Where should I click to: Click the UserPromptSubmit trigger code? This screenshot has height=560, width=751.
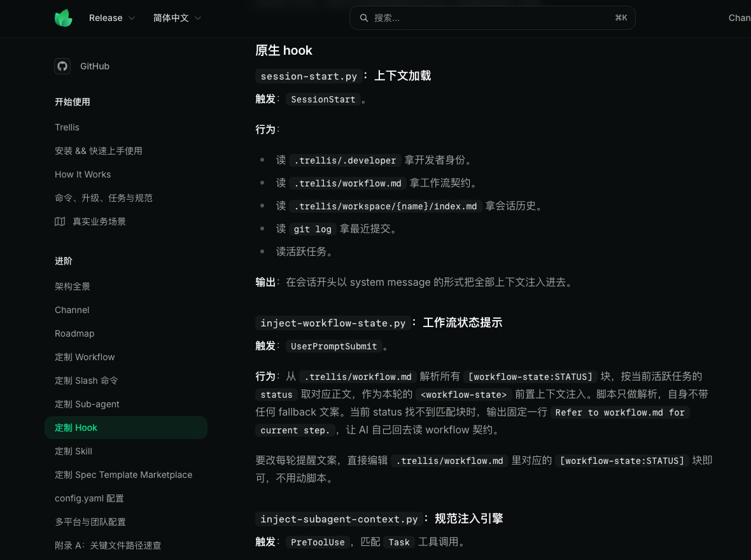(334, 346)
